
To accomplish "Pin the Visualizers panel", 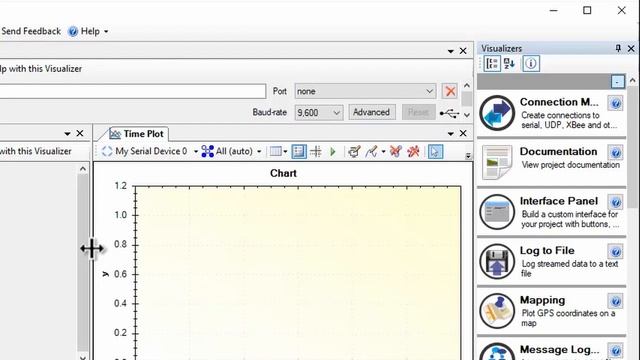I will 618,48.
